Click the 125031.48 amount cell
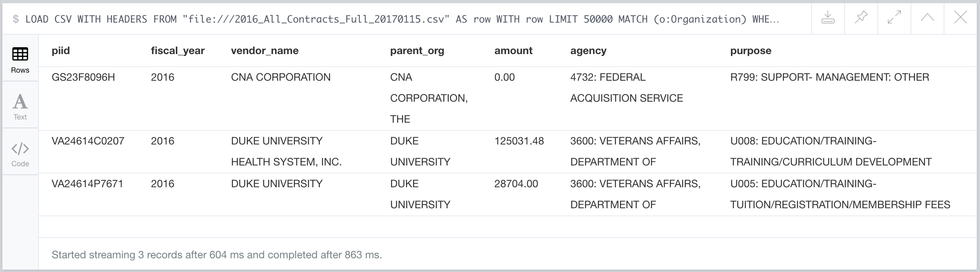The width and height of the screenshot is (980, 272). tap(519, 141)
